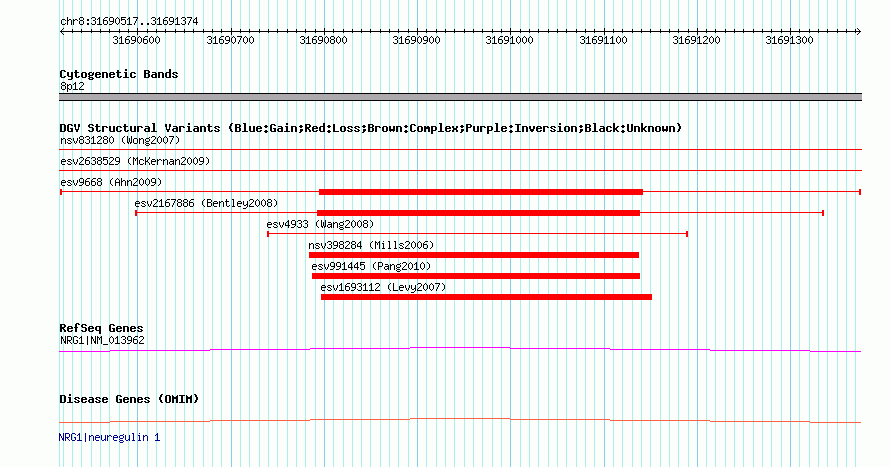Click the left arrowhead of the ruler

point(62,32)
